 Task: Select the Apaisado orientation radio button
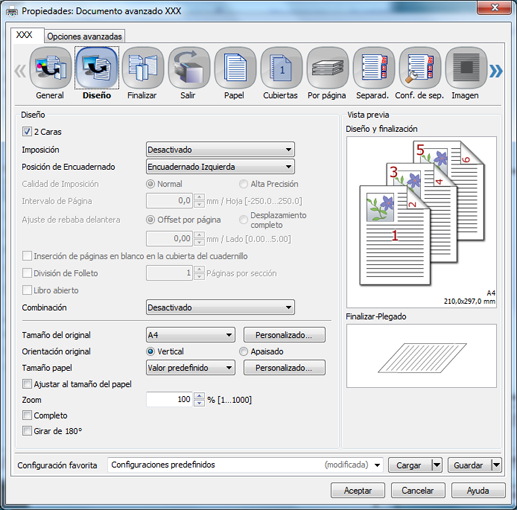[244, 351]
